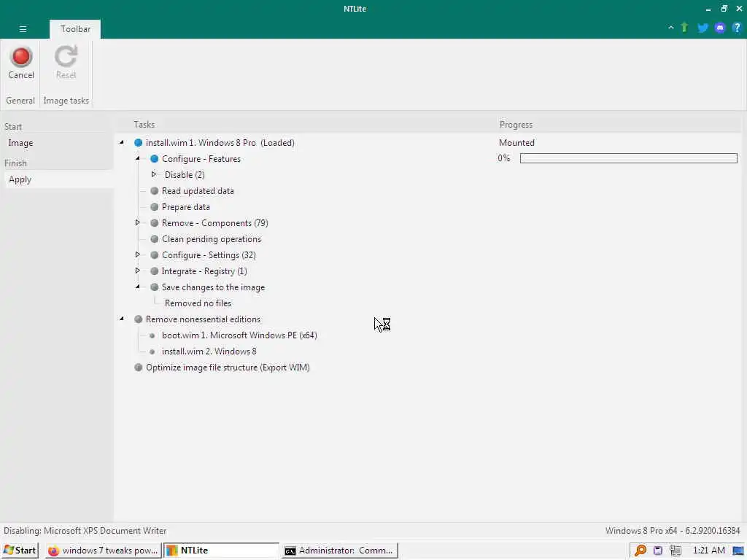This screenshot has height=560, width=747.
Task: Collapse the Save changes to the image node
Action: [138, 287]
